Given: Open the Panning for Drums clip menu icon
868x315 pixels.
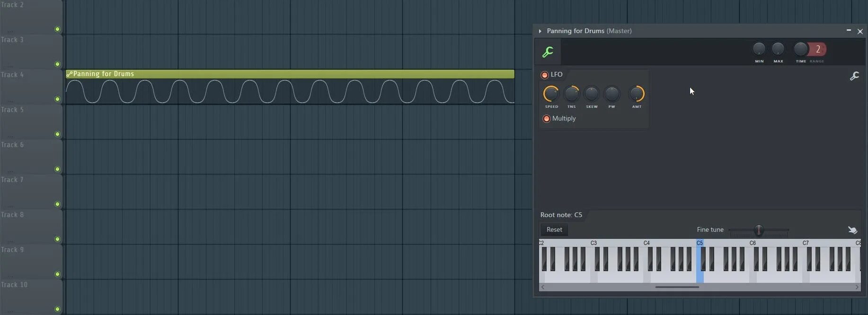Looking at the screenshot, I should click(70, 74).
